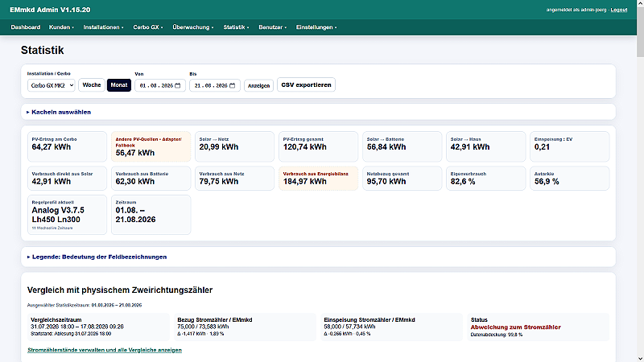Expand Legende: Bedeutung der Feldbezeichnungen
Image resolution: width=644 pixels, height=362 pixels.
point(97,257)
